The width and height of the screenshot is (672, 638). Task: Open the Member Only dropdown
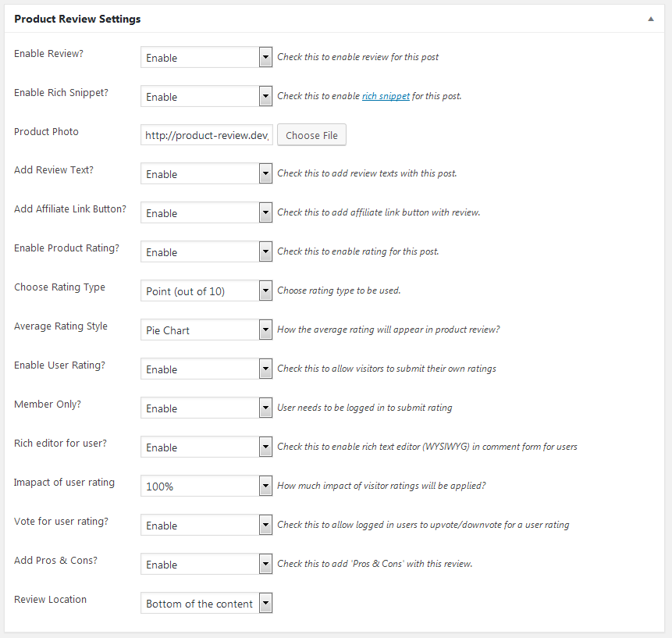click(x=206, y=408)
